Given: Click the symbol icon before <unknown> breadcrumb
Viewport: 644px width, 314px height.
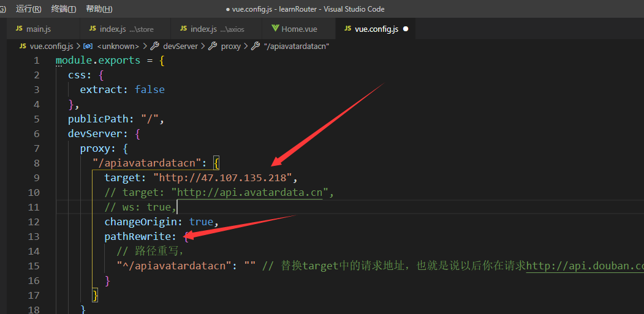Looking at the screenshot, I should click(88, 47).
